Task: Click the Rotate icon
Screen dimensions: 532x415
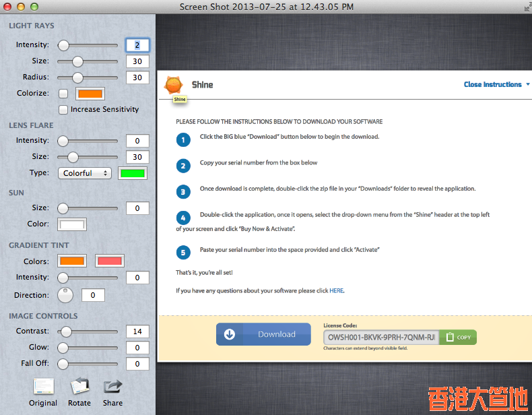Action: [x=79, y=386]
